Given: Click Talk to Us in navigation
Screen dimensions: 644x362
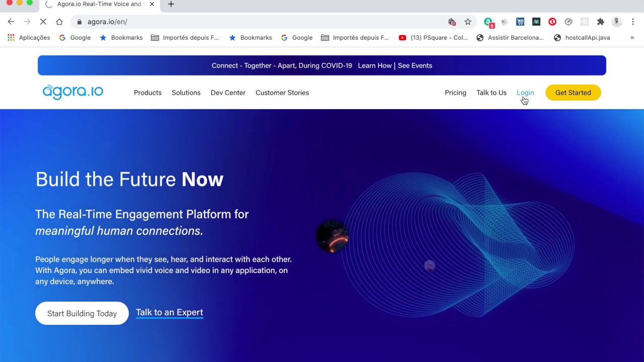Looking at the screenshot, I should coord(492,93).
